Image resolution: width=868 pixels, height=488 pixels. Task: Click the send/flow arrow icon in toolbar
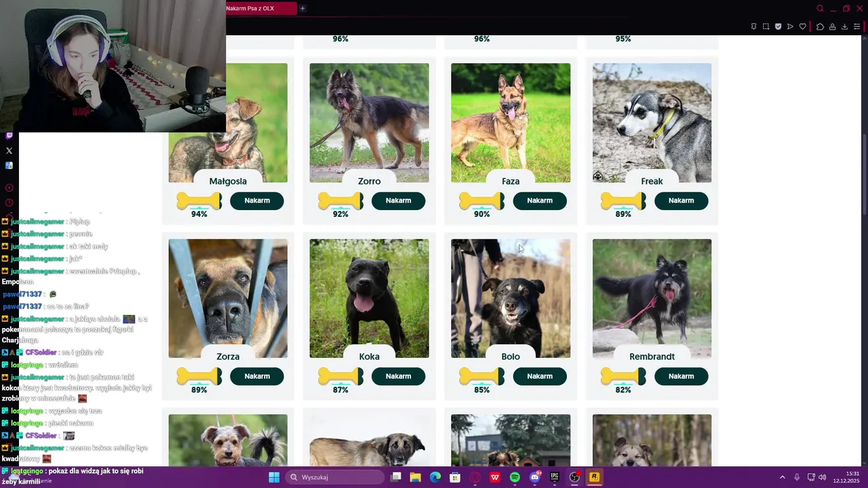(x=790, y=26)
